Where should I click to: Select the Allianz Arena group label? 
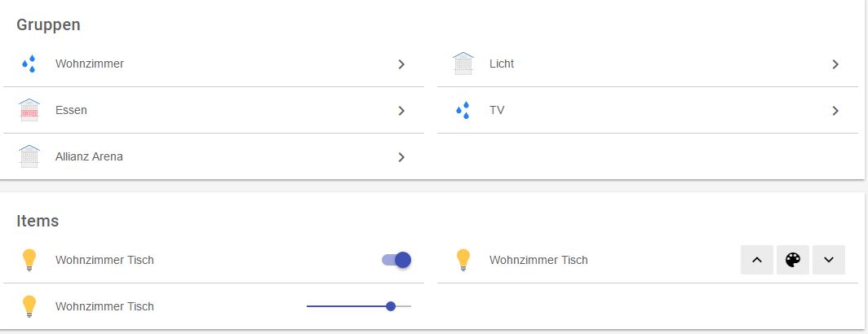click(x=89, y=156)
